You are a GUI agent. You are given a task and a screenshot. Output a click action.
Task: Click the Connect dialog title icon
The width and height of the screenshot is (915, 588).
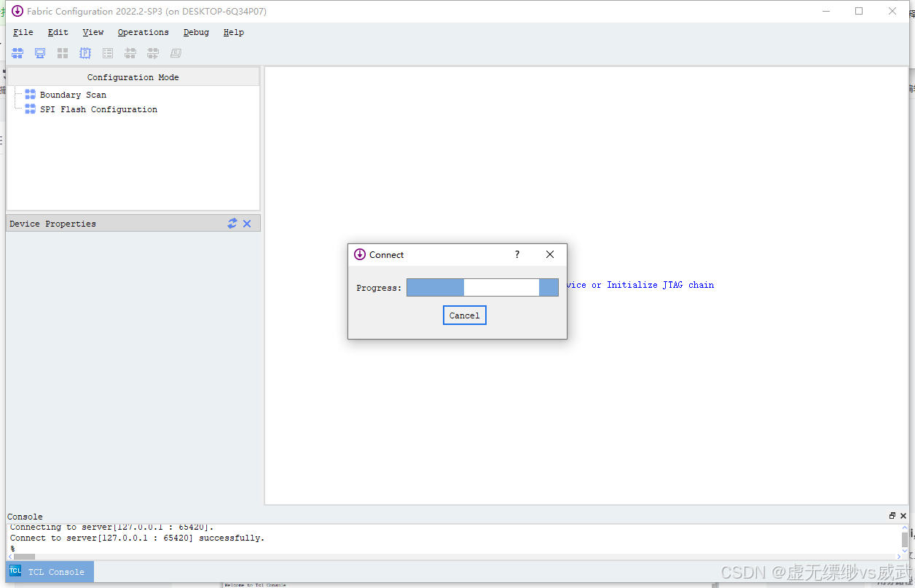360,254
